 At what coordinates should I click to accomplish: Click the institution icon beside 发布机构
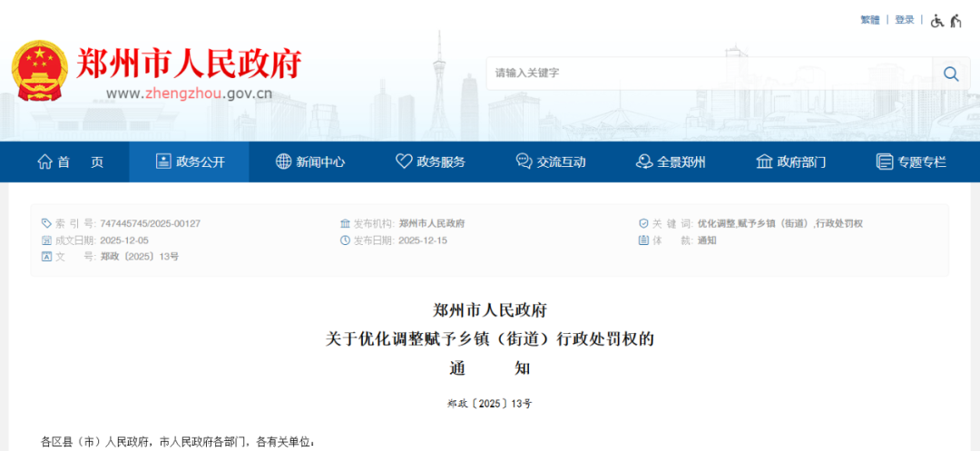[x=345, y=223]
